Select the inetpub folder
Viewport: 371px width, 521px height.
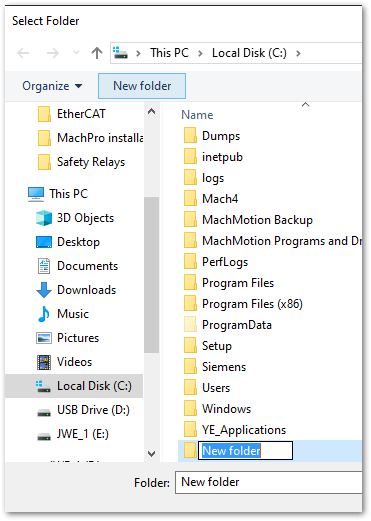coord(213,157)
